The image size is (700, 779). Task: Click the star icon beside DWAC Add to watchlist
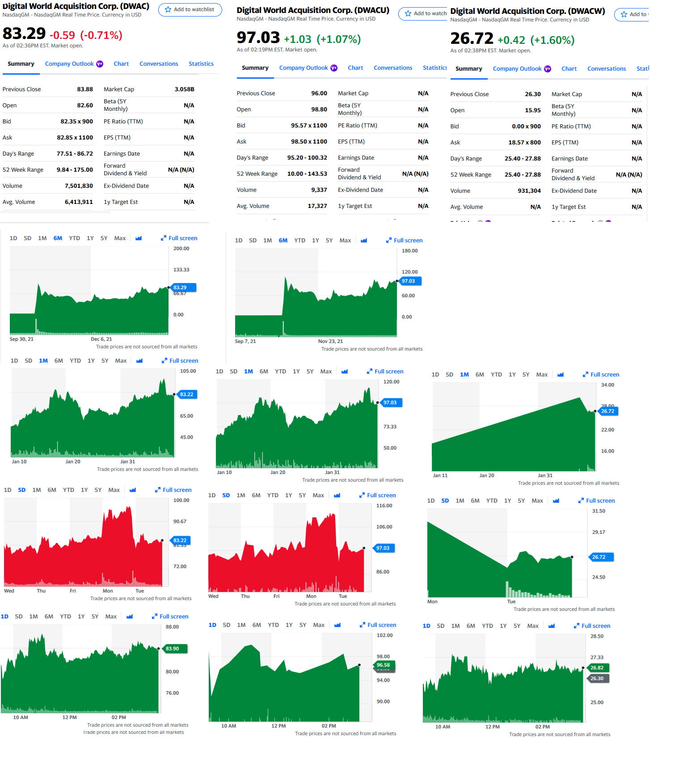tap(168, 9)
